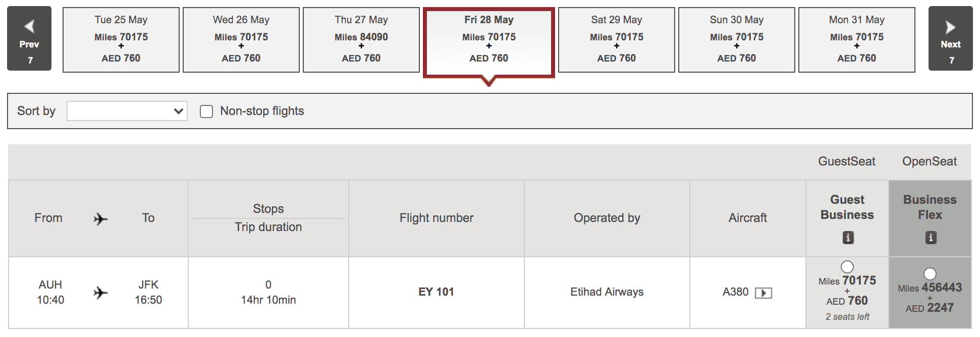Viewport: 980px width, 337px height.
Task: Click the EY 101 flight number
Action: click(x=436, y=292)
